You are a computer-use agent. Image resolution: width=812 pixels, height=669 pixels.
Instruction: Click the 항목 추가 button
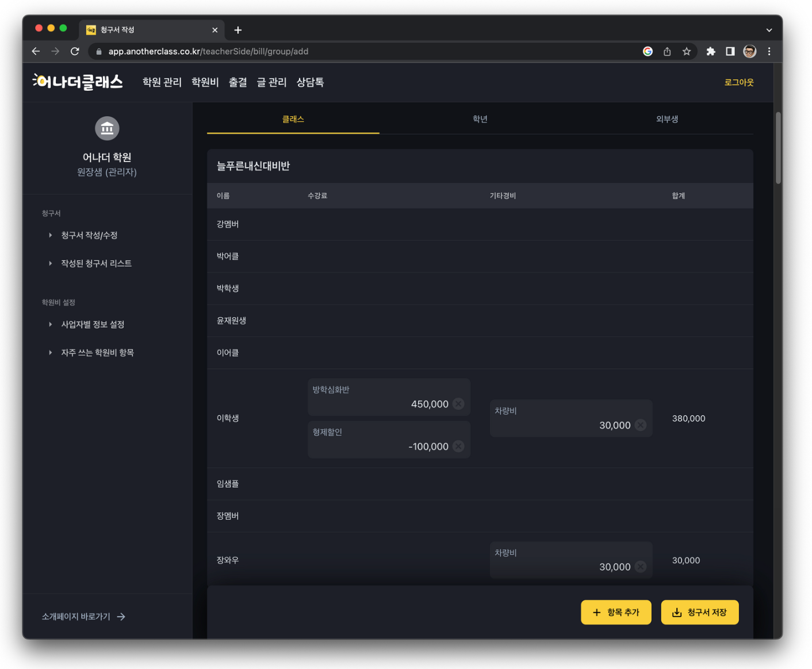(616, 612)
